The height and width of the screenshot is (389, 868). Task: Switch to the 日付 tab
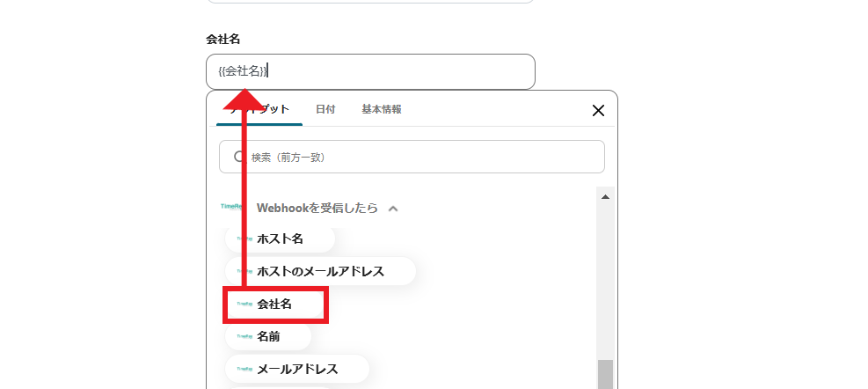[325, 109]
